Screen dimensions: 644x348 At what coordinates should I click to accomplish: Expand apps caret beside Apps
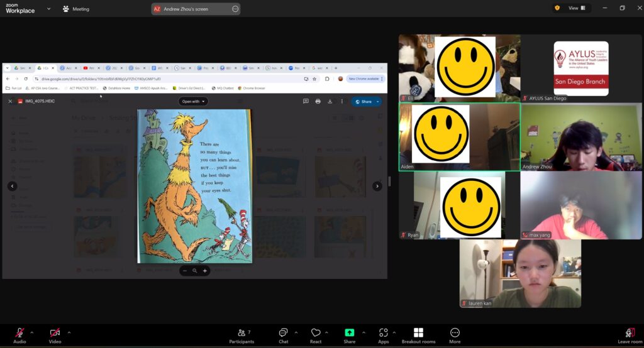[394, 332]
